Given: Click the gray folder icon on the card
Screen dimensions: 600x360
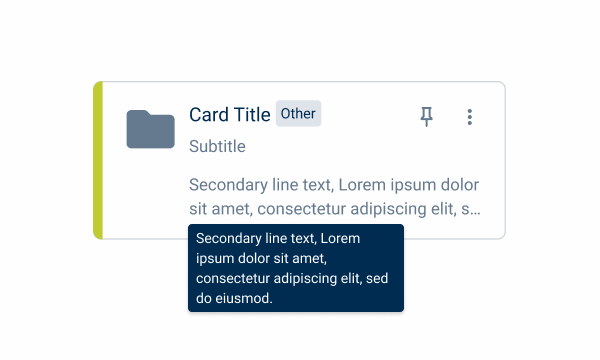Looking at the screenshot, I should point(150,129).
